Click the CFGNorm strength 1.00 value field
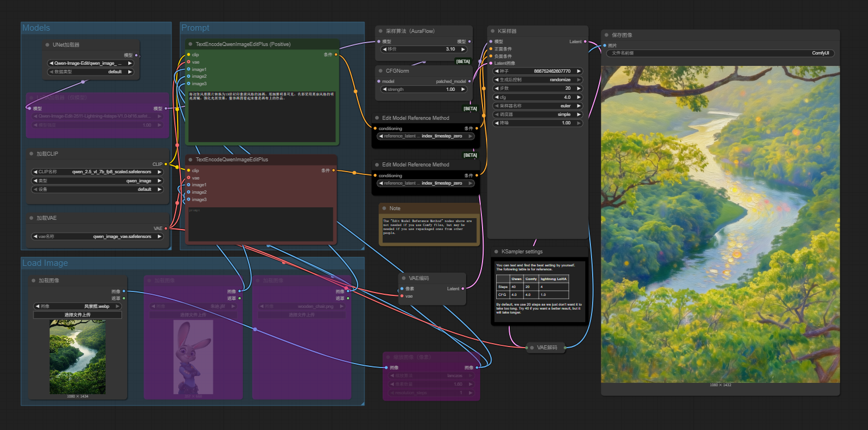The width and height of the screenshot is (868, 430). pos(423,89)
